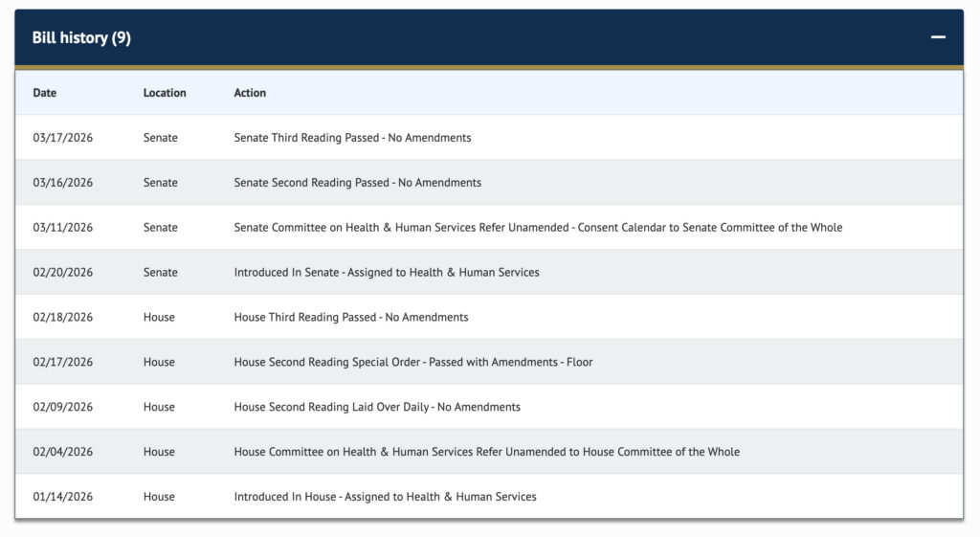Click the Action column header
980x537 pixels.
[x=250, y=93]
